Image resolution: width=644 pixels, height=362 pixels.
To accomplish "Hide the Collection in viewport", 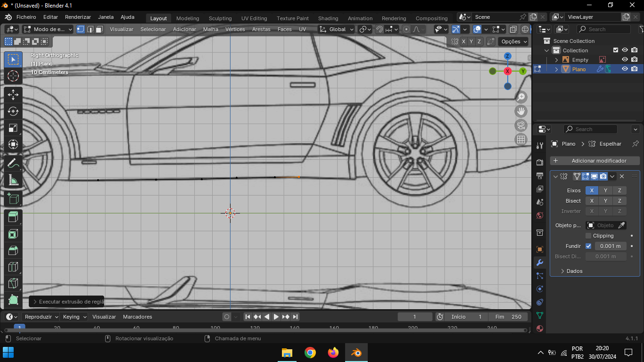I will click(625, 50).
